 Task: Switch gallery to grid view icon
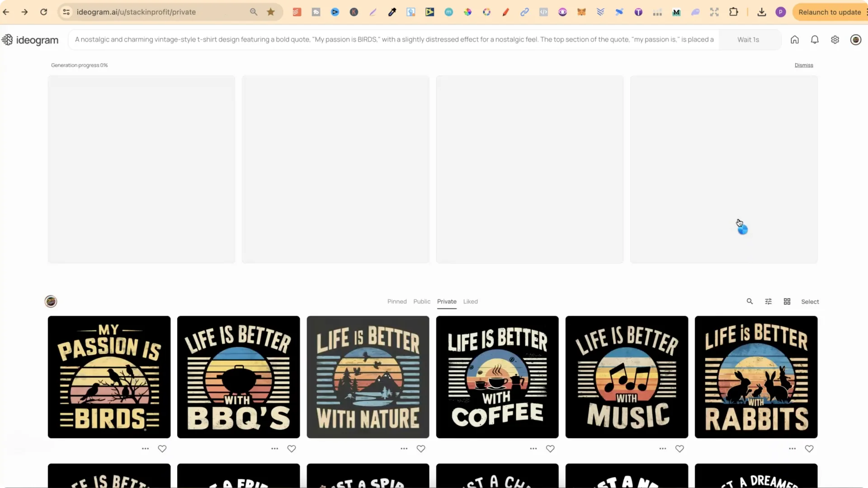point(787,301)
